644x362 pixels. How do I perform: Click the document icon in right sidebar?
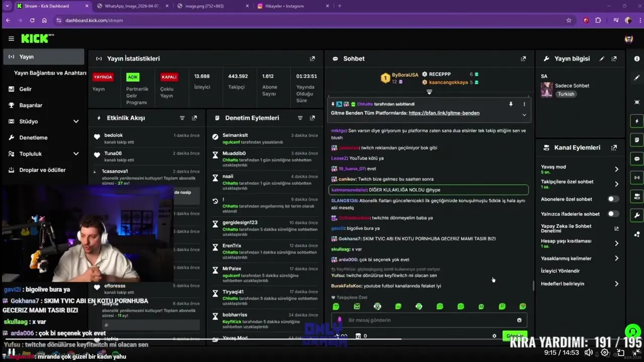pos(637,140)
